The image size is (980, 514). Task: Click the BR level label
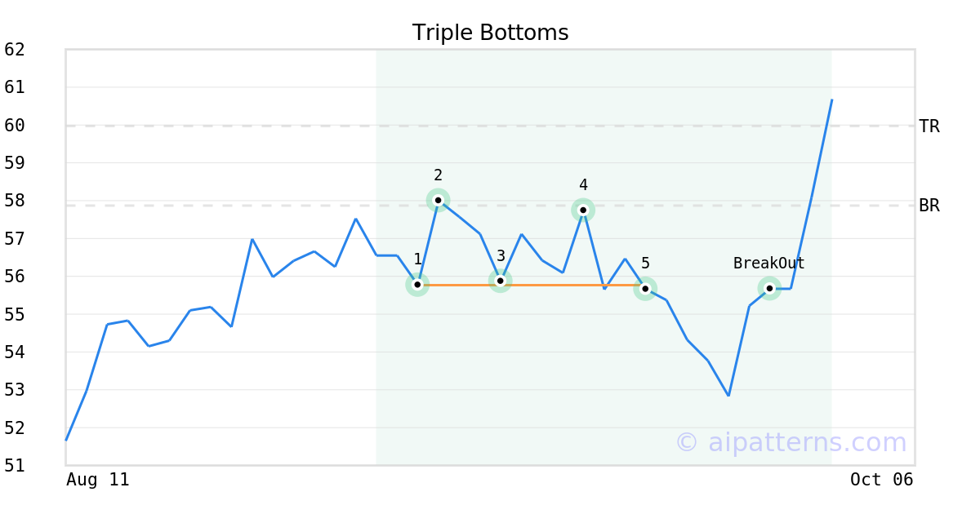coord(929,206)
